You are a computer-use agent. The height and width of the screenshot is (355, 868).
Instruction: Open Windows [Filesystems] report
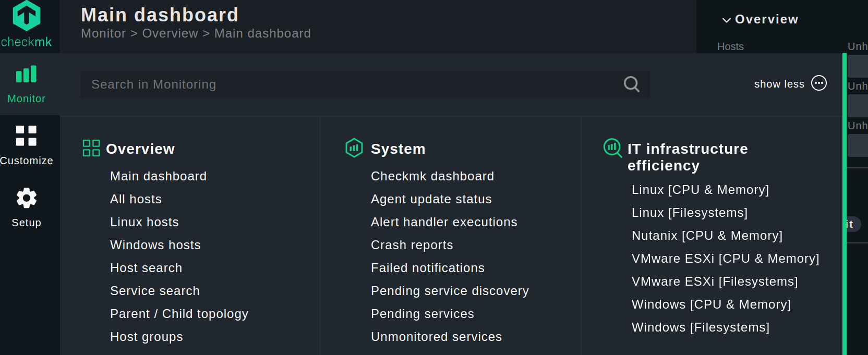point(701,327)
